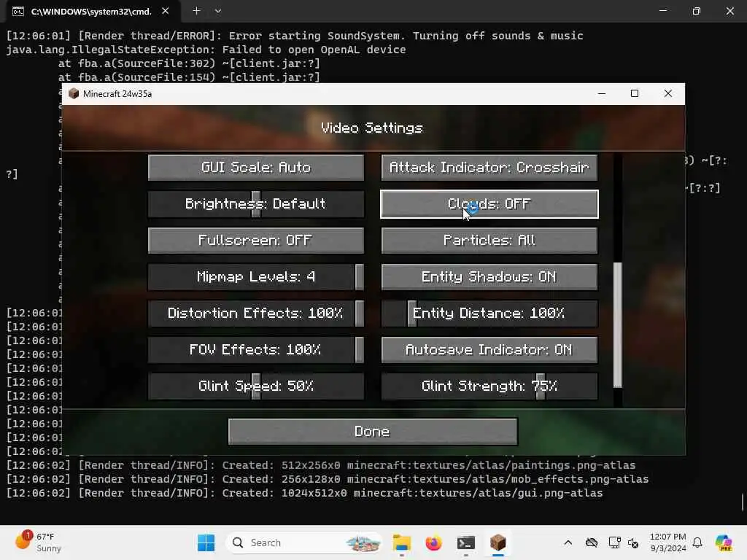Open the weather widget showing 67°F
747x560 pixels.
pyautogui.click(x=38, y=542)
